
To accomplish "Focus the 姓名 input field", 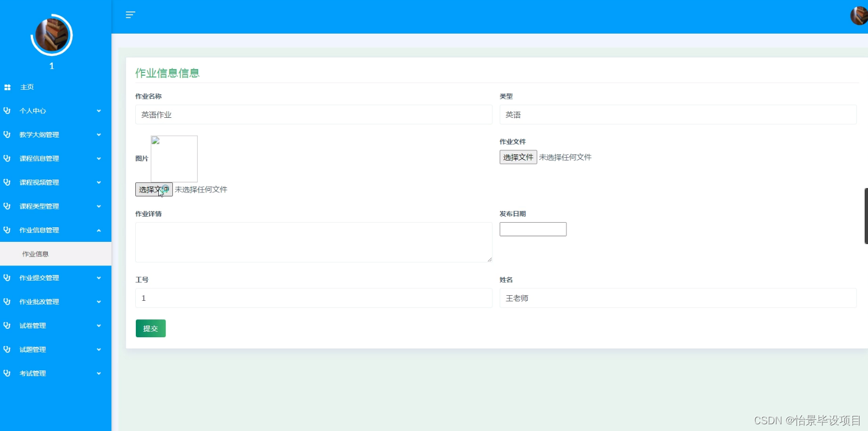I will click(x=678, y=298).
